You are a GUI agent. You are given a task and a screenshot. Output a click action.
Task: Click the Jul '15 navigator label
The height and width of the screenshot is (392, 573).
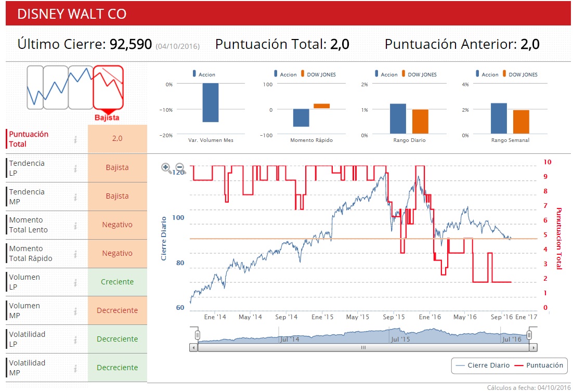click(x=400, y=339)
